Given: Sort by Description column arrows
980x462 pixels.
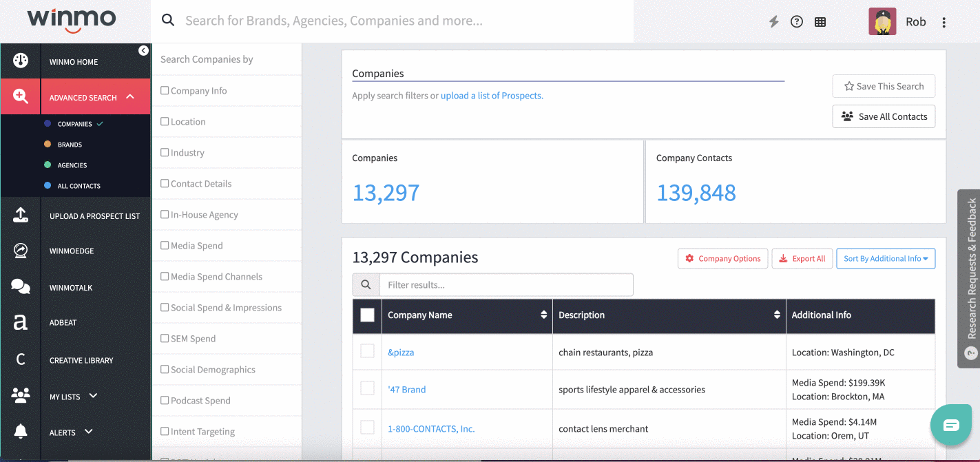Looking at the screenshot, I should point(777,315).
